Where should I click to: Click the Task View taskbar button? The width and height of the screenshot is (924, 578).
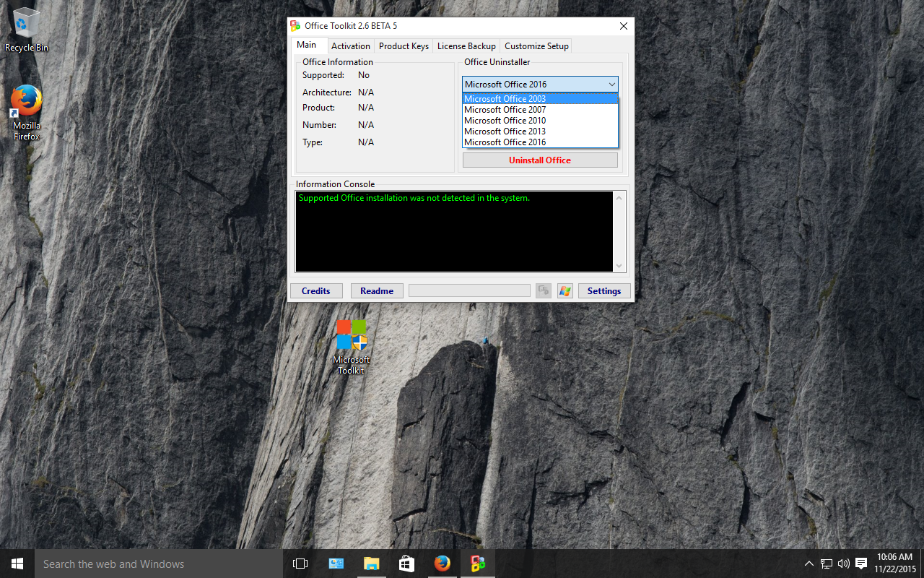[300, 564]
